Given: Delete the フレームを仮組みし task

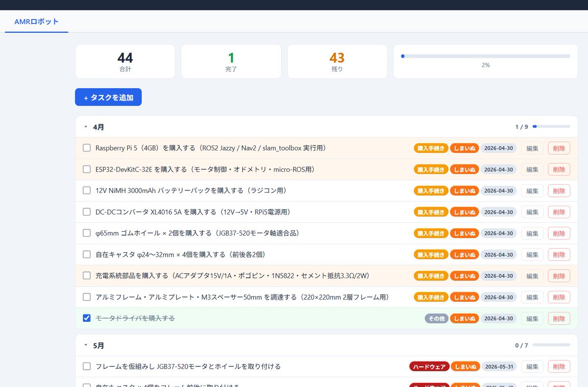Looking at the screenshot, I should (559, 366).
